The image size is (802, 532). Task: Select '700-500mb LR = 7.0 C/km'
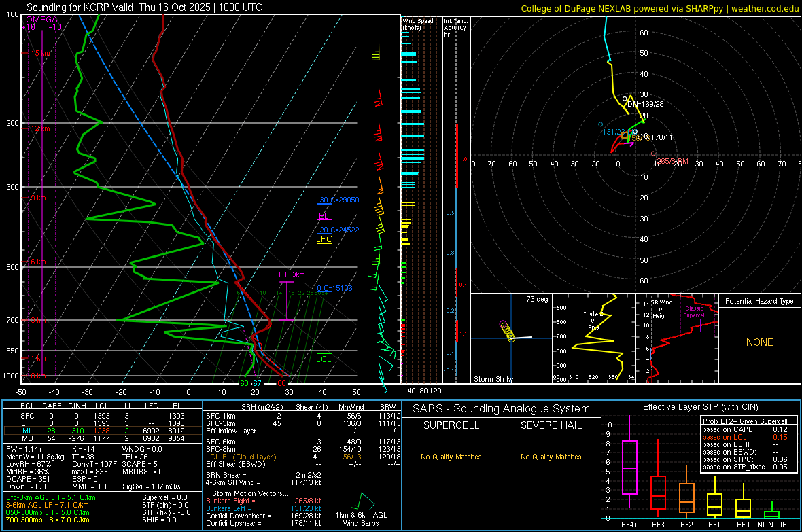click(x=48, y=520)
